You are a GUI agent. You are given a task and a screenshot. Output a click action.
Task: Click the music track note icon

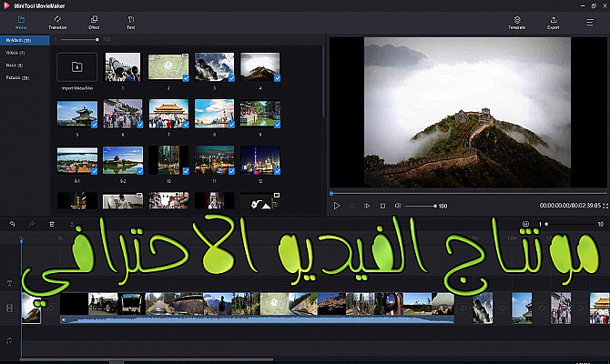click(9, 340)
